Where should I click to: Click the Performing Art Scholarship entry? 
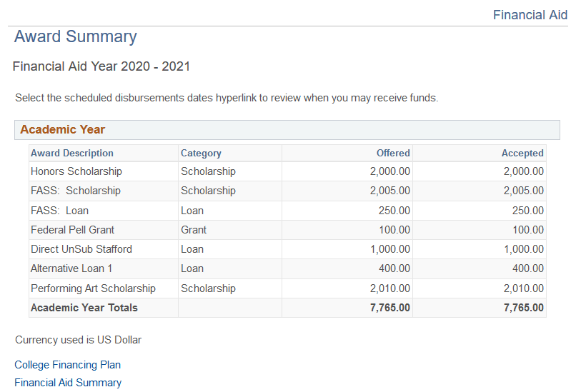click(93, 288)
